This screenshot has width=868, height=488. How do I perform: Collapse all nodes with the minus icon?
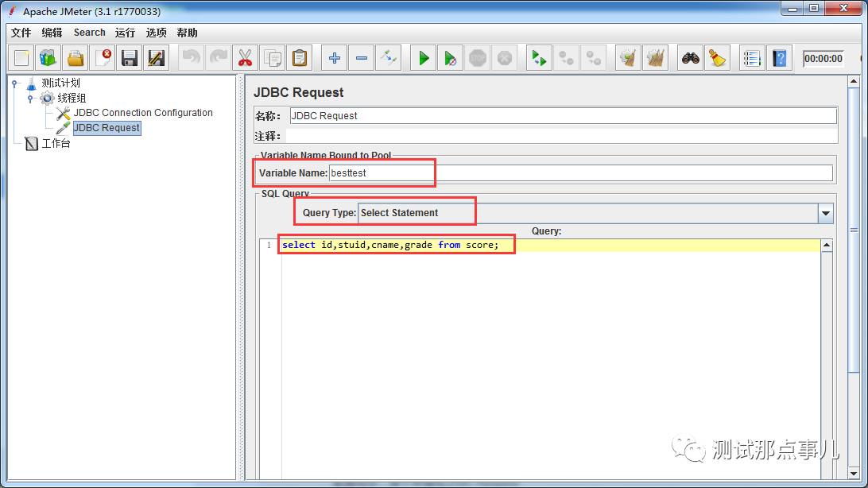(362, 57)
